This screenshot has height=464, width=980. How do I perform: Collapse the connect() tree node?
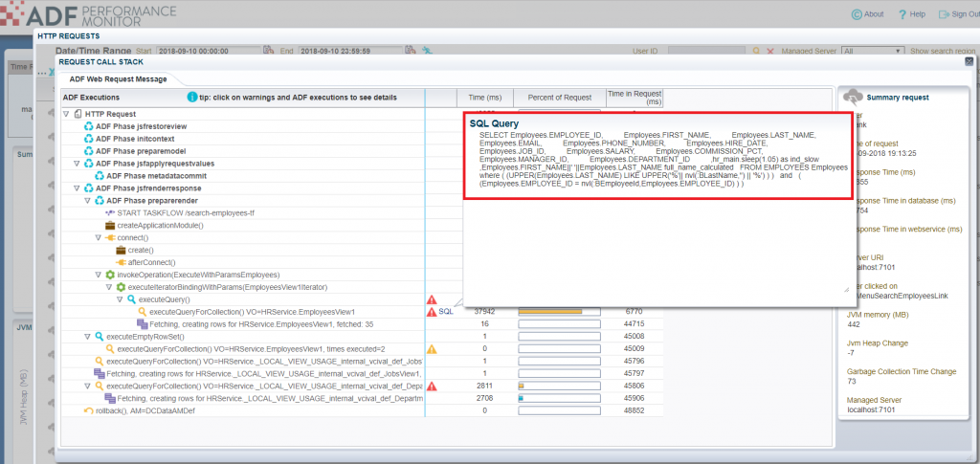pyautogui.click(x=98, y=237)
